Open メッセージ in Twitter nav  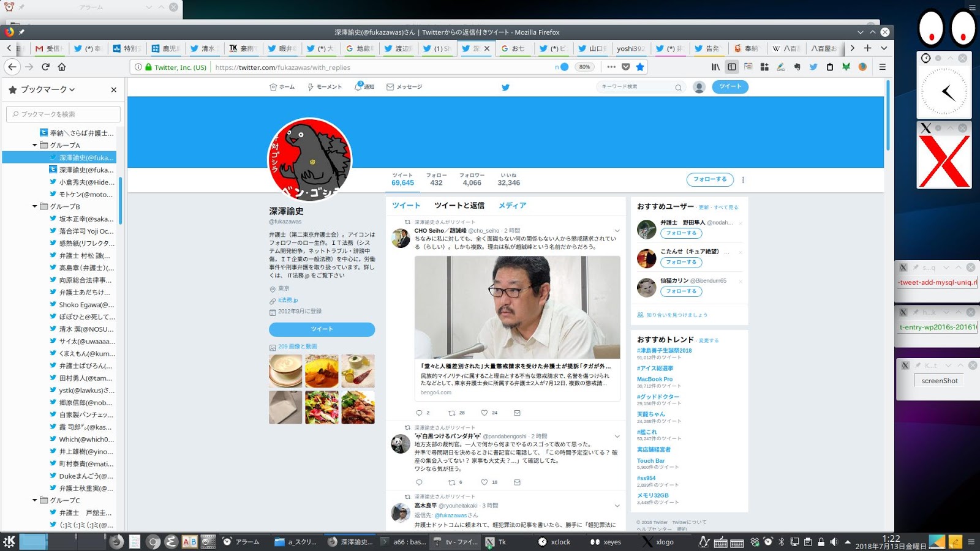tap(404, 87)
